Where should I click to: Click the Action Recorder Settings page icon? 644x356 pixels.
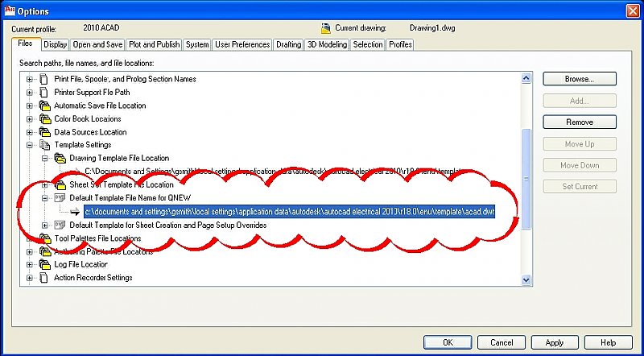pyautogui.click(x=43, y=278)
